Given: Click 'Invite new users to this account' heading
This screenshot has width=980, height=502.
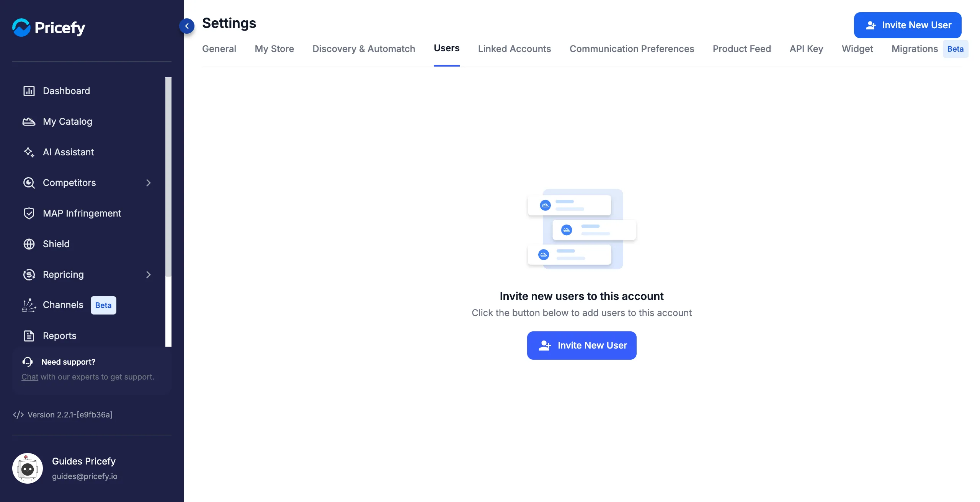Looking at the screenshot, I should [581, 296].
